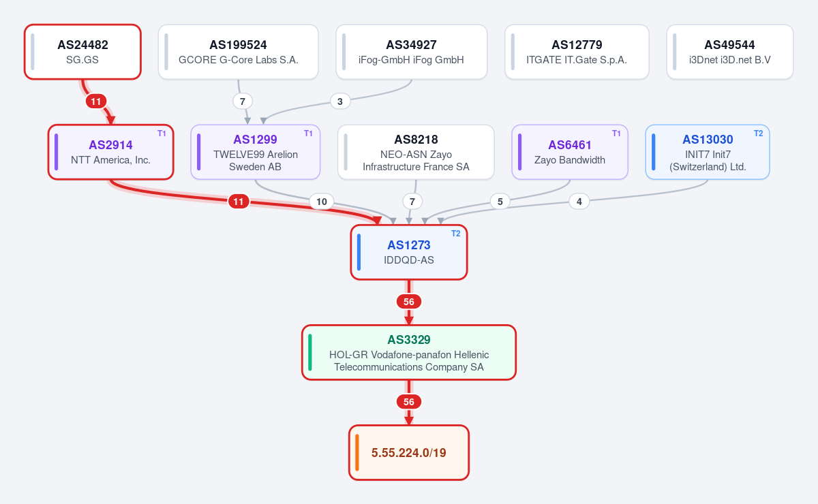This screenshot has height=504, width=818.
Task: Open the AS8218 Zayo France node
Action: 416,152
